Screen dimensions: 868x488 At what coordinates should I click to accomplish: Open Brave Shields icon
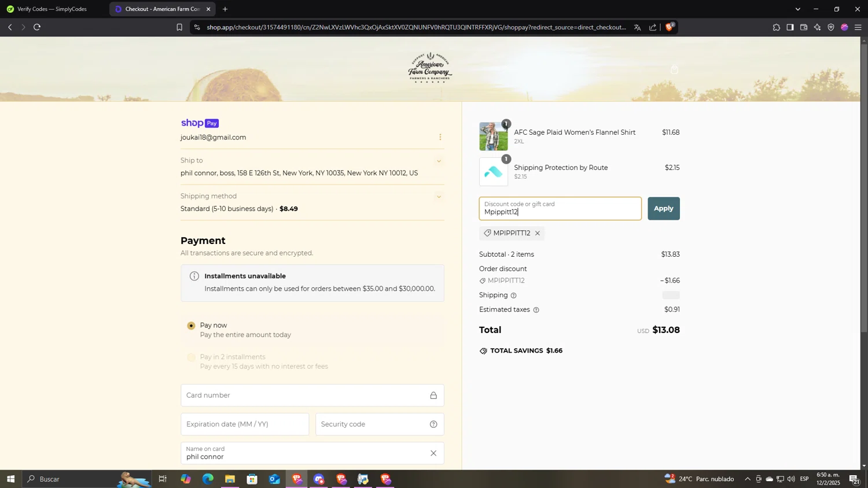click(x=670, y=27)
